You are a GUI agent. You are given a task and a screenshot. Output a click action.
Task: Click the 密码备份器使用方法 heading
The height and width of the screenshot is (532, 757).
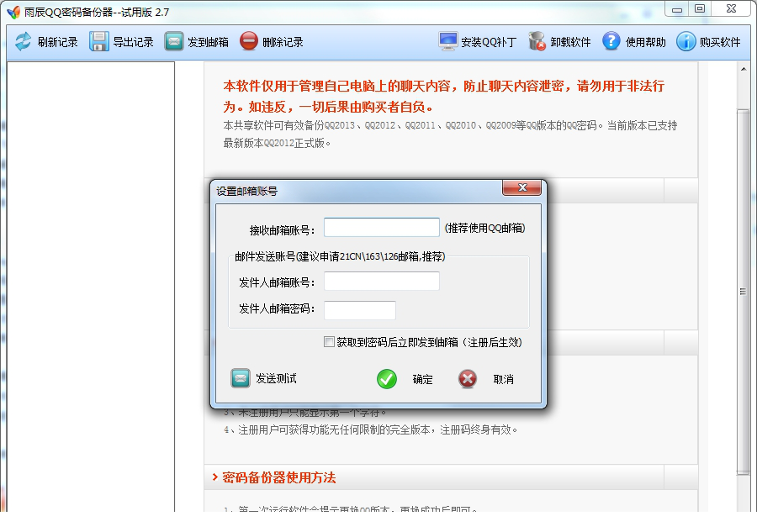click(279, 477)
